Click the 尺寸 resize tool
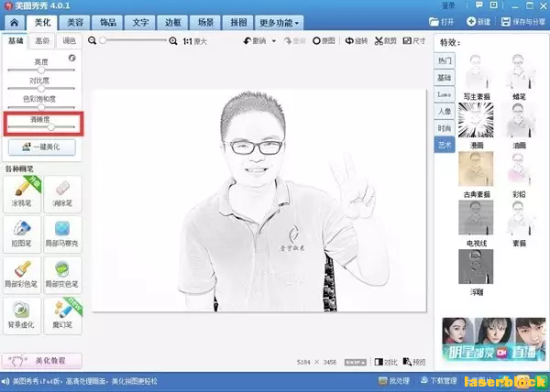This screenshot has height=392, width=550. 414,41
